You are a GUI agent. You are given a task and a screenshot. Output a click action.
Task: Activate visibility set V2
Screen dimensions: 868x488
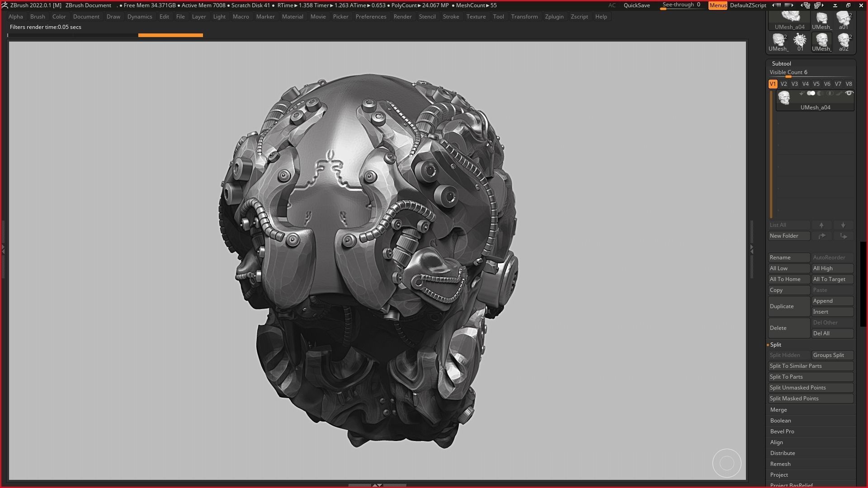coord(783,84)
